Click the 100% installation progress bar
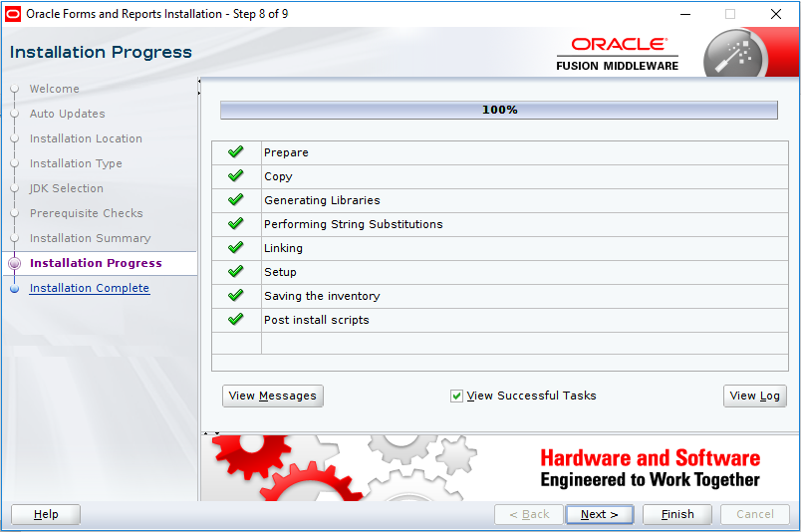 tap(498, 110)
